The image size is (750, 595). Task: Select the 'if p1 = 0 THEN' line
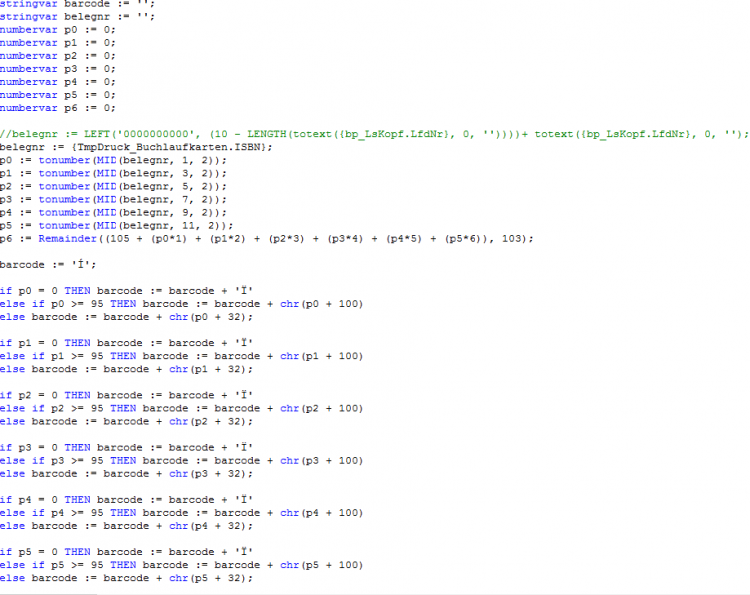pos(126,342)
